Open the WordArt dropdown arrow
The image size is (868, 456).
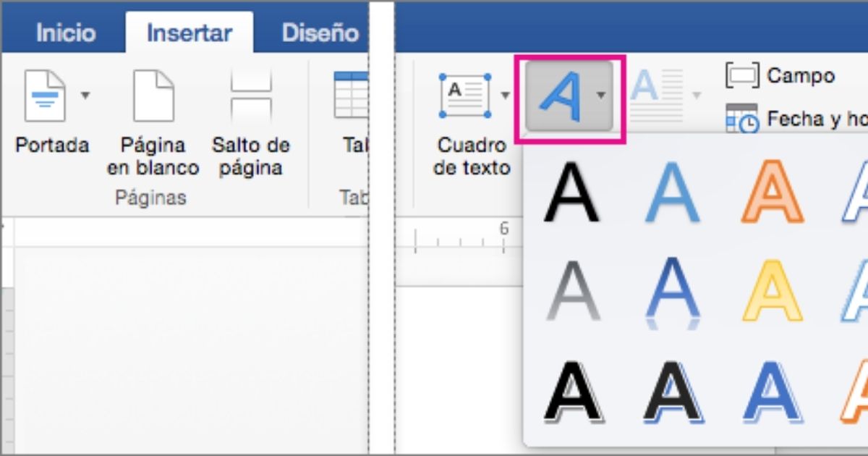tap(601, 96)
